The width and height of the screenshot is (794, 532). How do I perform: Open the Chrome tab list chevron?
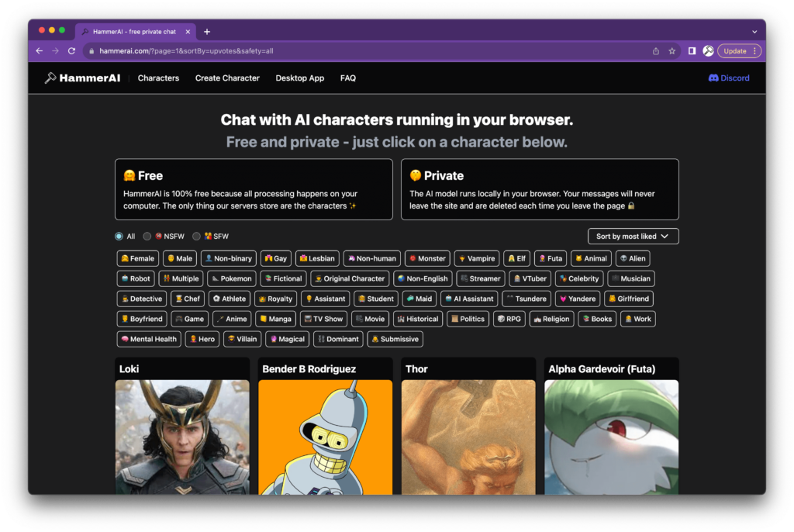point(754,32)
